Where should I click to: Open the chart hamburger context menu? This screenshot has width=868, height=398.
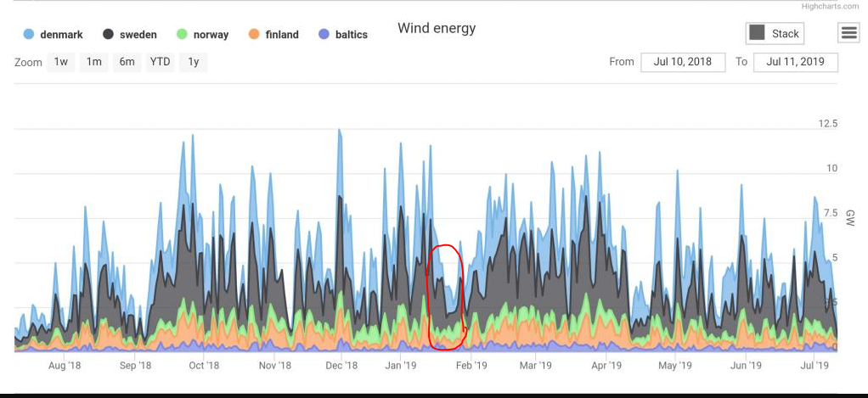click(849, 33)
